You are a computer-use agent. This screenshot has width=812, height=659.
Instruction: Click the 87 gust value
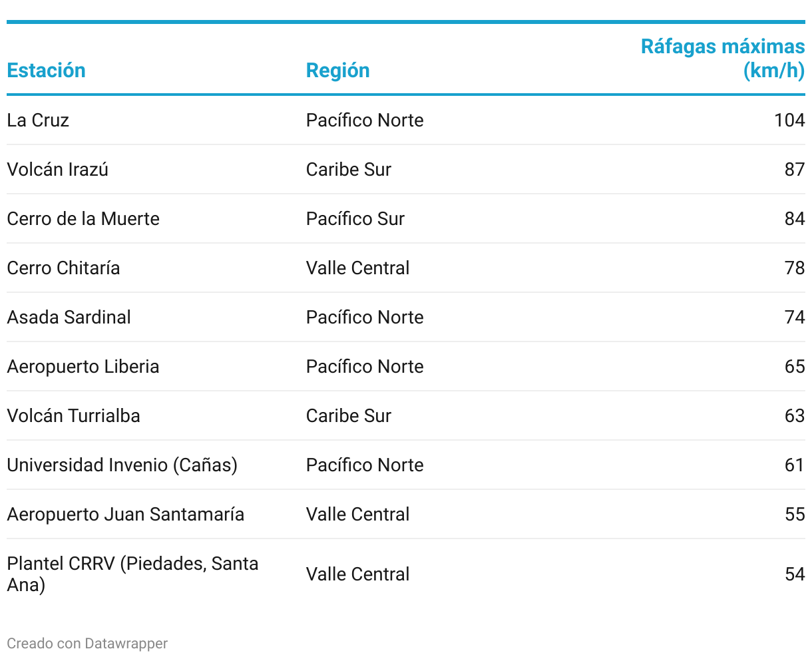795,170
